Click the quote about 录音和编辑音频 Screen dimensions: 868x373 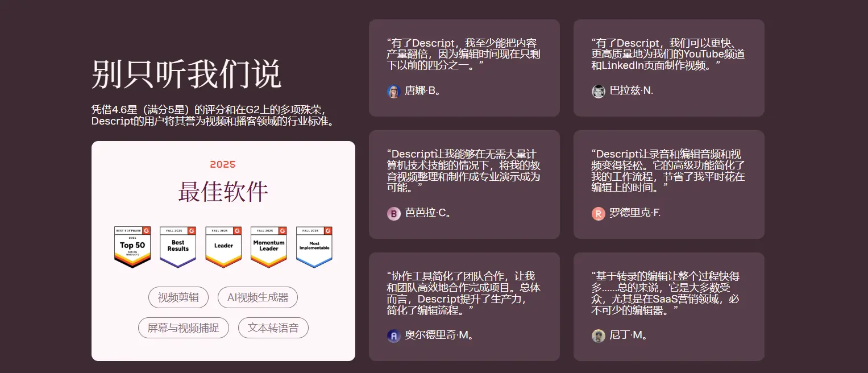pos(668,171)
